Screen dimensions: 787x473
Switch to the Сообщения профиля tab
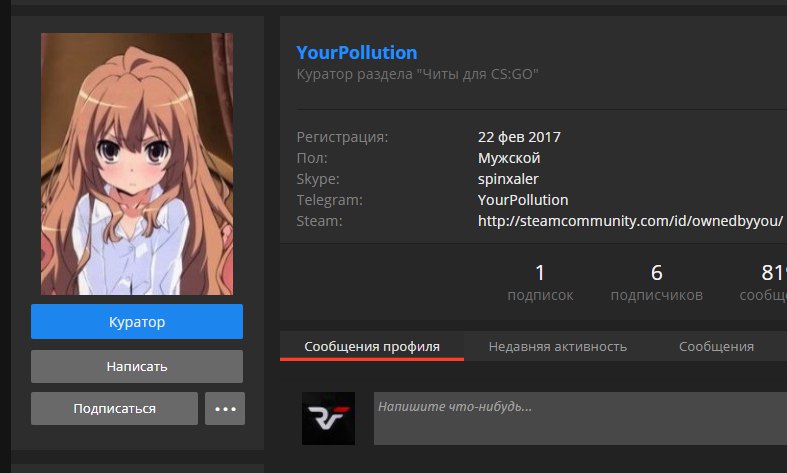click(372, 346)
